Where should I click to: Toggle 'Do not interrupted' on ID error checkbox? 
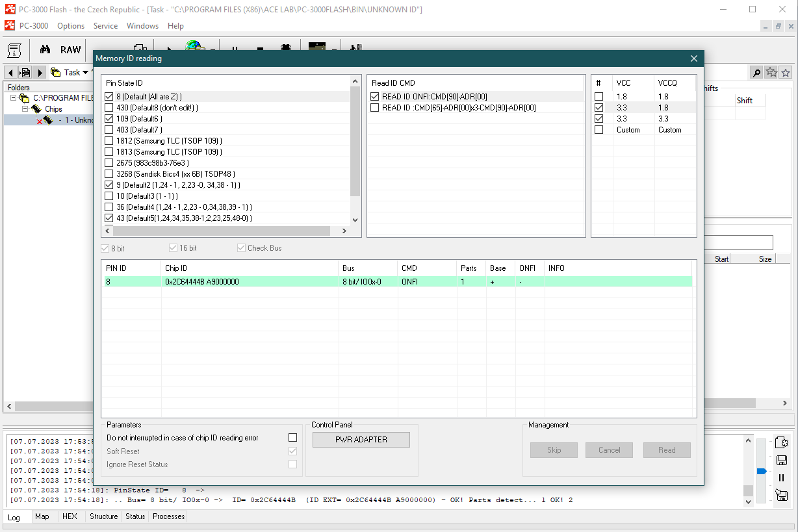click(292, 438)
